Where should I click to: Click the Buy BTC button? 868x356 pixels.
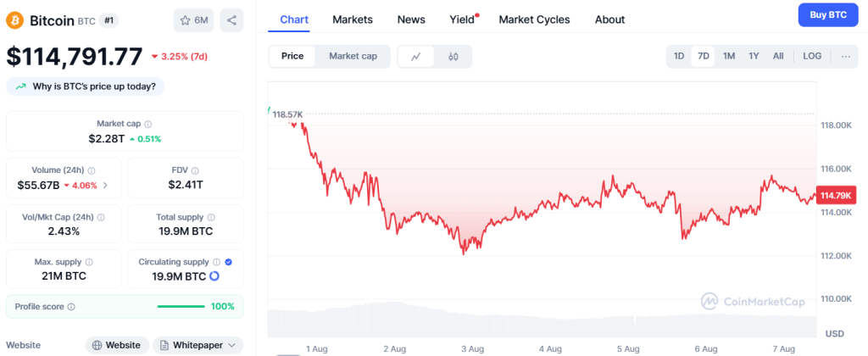coord(828,14)
